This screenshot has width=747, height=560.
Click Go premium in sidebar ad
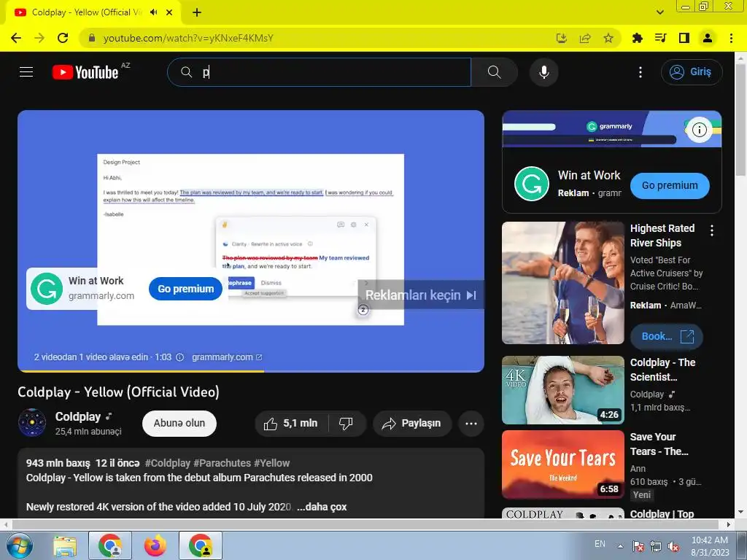point(670,185)
